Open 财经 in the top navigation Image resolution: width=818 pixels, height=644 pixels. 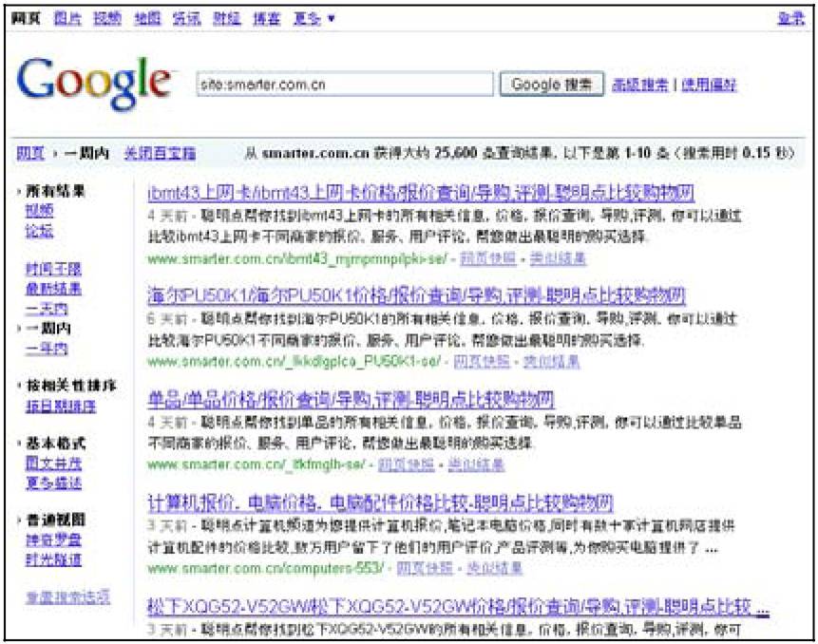tap(226, 19)
